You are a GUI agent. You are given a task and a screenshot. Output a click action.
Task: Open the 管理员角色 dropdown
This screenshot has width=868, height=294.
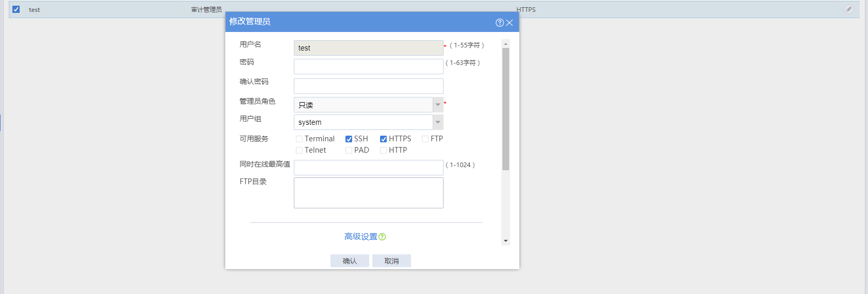(438, 105)
